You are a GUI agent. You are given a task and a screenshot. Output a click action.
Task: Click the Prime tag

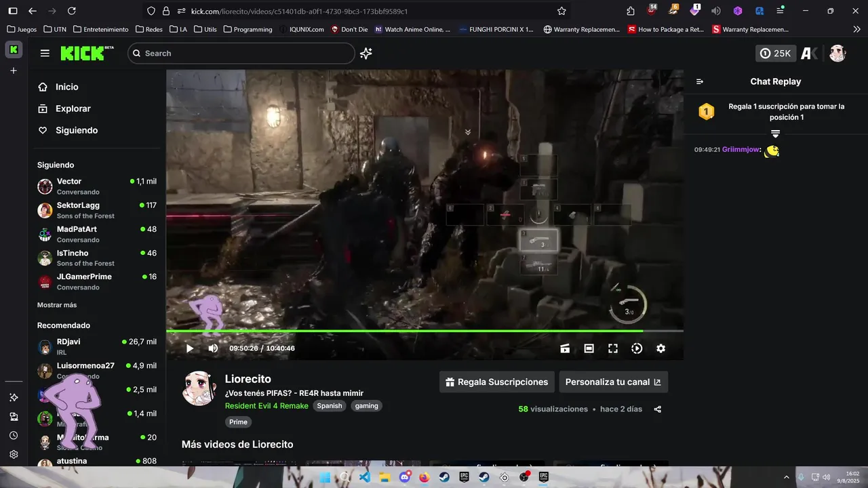coord(238,422)
